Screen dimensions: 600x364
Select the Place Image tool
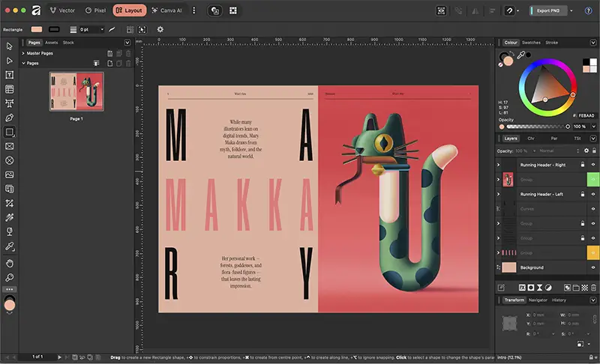click(x=10, y=175)
